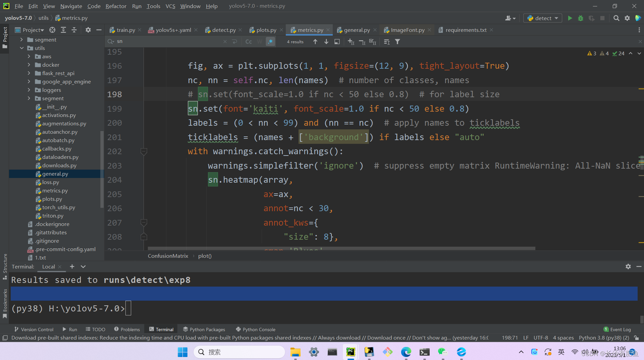Image resolution: width=644 pixels, height=360 pixels.
Task: Toggle Match Case in find bar
Action: click(249, 42)
